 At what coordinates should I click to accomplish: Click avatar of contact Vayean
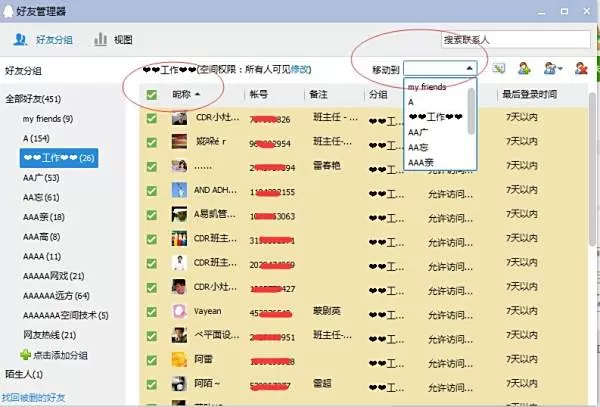(179, 311)
